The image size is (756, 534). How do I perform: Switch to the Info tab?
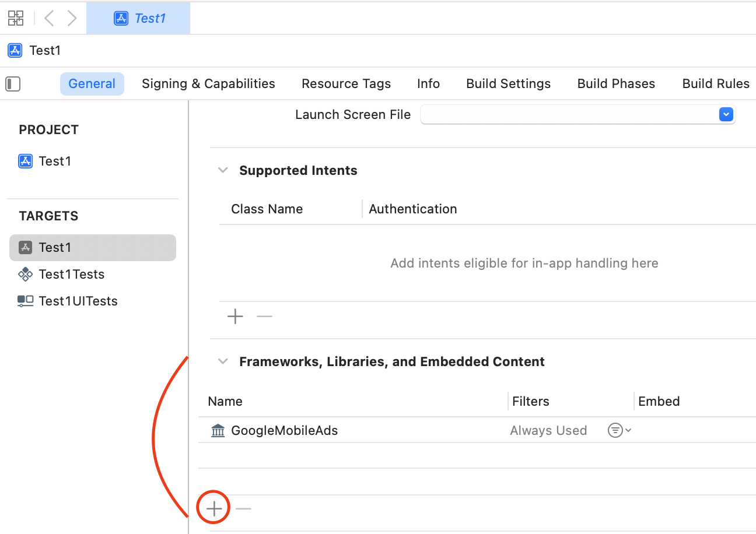[x=428, y=84]
